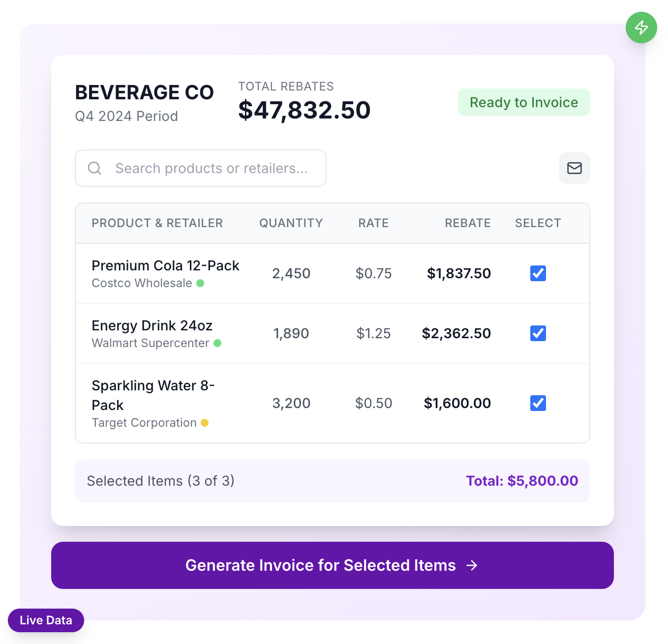This screenshot has width=668, height=644.
Task: Sort by the REBATE column header
Action: point(467,223)
